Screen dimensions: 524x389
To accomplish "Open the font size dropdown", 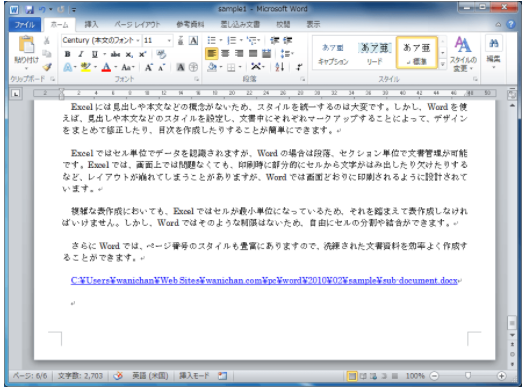I will tap(169, 41).
